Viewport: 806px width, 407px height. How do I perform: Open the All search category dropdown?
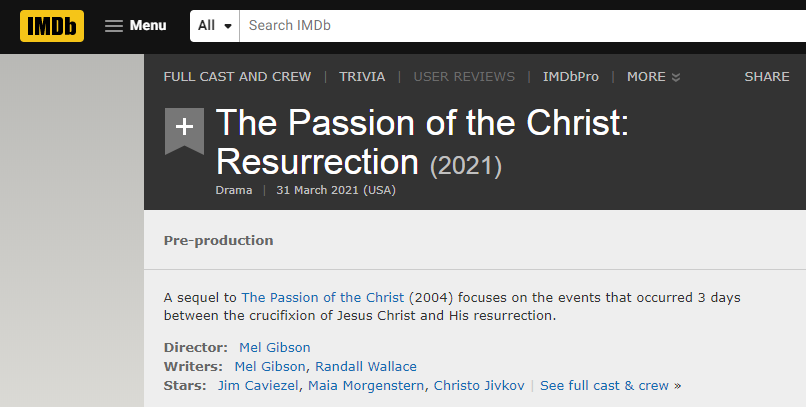tap(215, 25)
